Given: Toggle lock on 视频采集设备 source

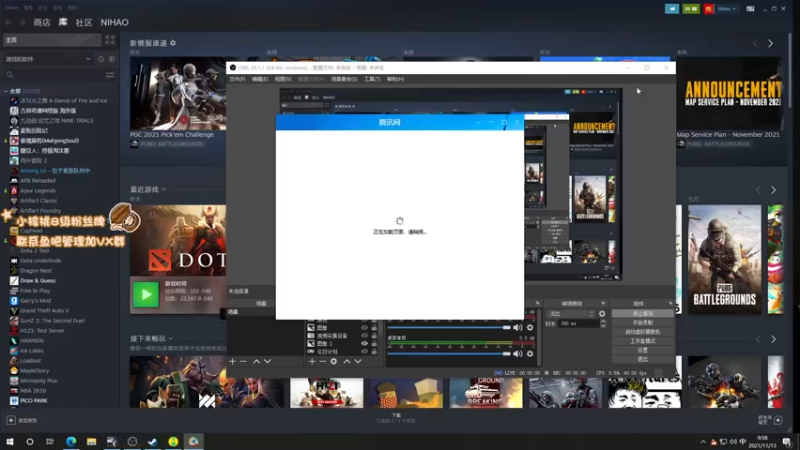Looking at the screenshot, I should click(x=374, y=336).
